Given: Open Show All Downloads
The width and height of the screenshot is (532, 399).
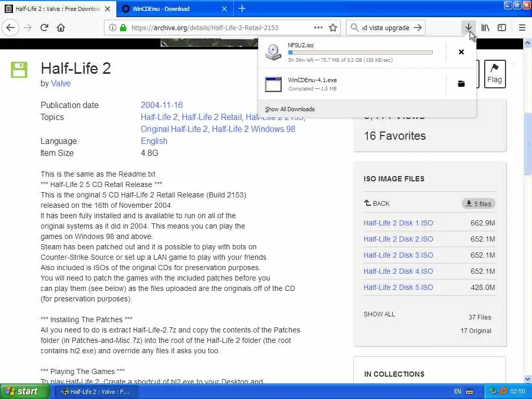Looking at the screenshot, I should click(290, 109).
